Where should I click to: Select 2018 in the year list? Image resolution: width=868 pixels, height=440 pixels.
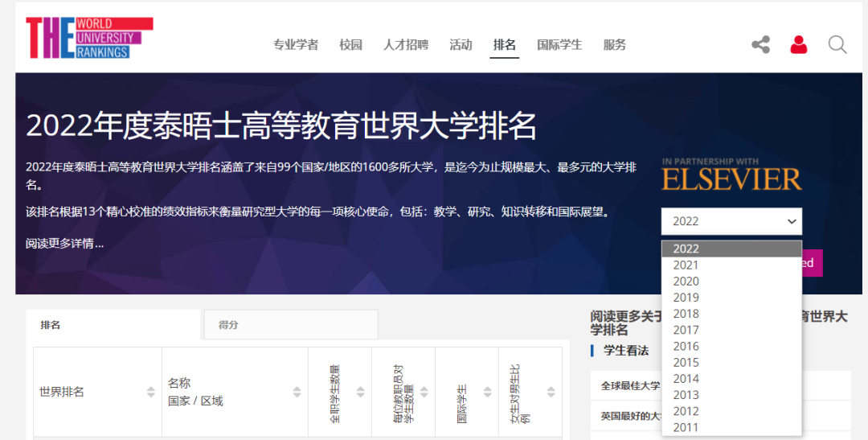(731, 314)
